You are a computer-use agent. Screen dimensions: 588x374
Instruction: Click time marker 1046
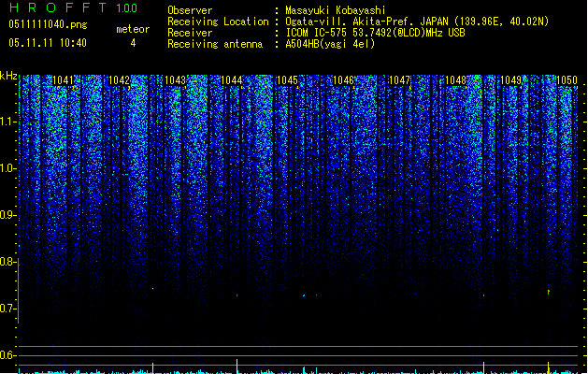click(x=343, y=80)
